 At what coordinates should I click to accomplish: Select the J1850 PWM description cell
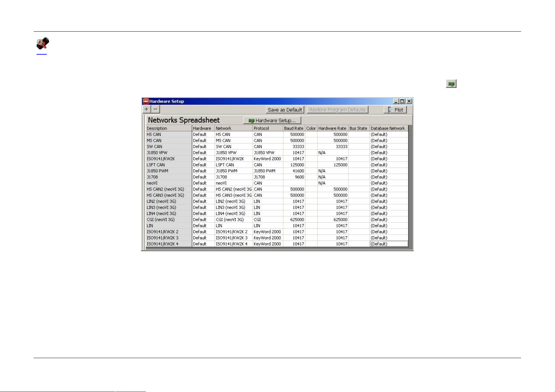tap(169, 171)
